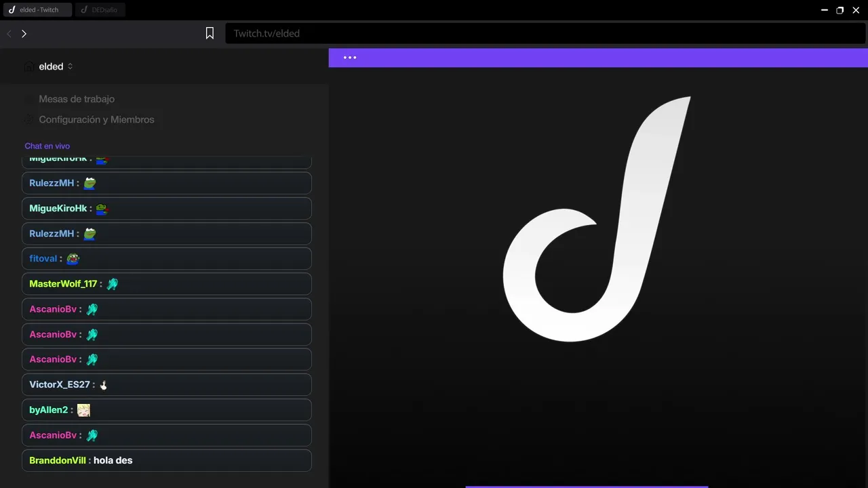Click the hand emote next to VictorX_ES27
The width and height of the screenshot is (868, 488).
click(x=104, y=385)
